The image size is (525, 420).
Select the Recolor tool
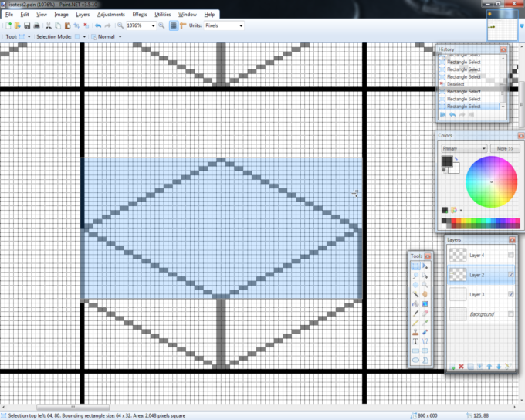425,332
